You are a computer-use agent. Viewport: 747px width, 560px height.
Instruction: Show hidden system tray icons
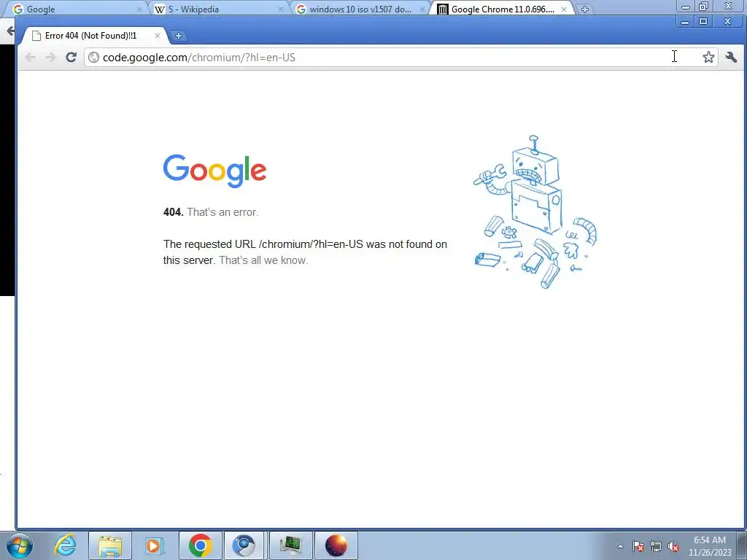coord(620,547)
